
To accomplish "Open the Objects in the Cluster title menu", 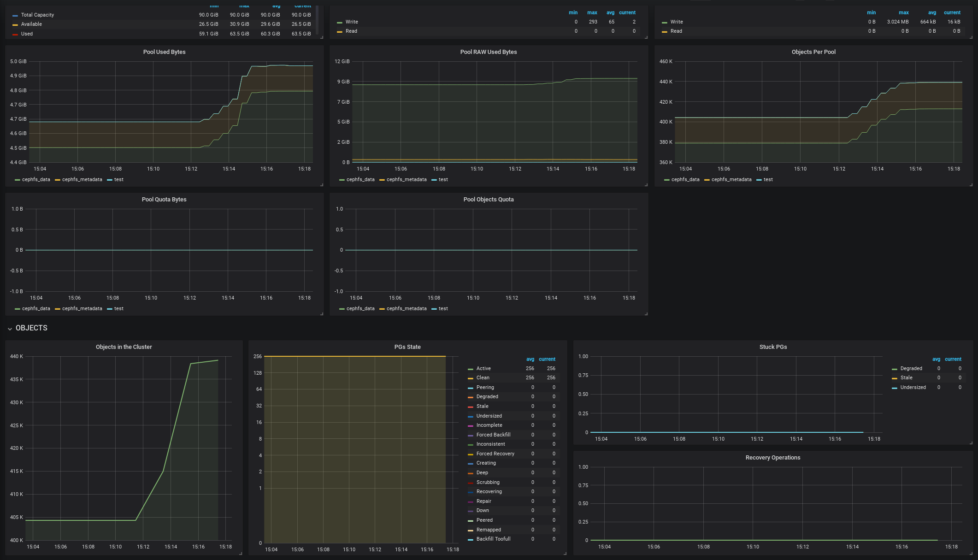I will 124,347.
